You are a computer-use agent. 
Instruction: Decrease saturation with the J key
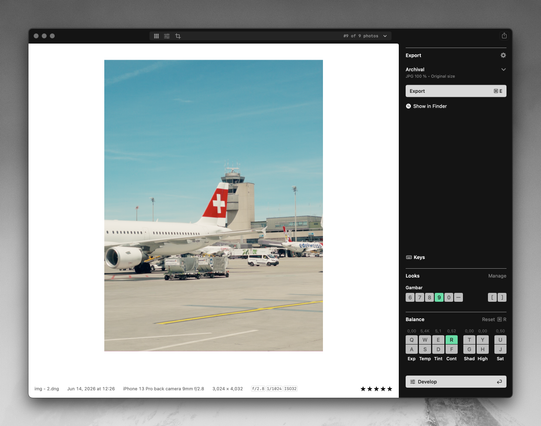click(500, 349)
